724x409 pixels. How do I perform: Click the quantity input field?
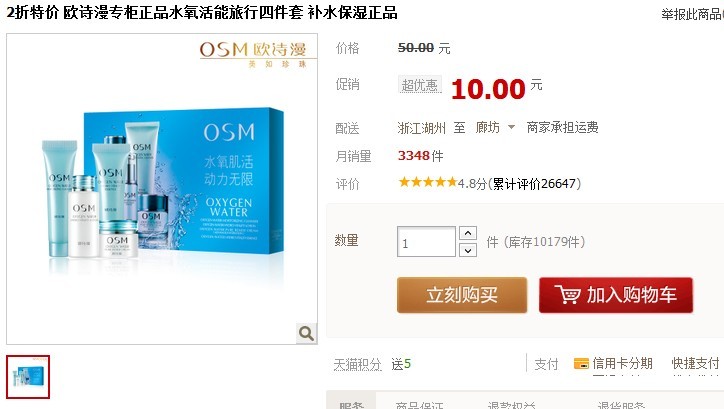point(426,242)
